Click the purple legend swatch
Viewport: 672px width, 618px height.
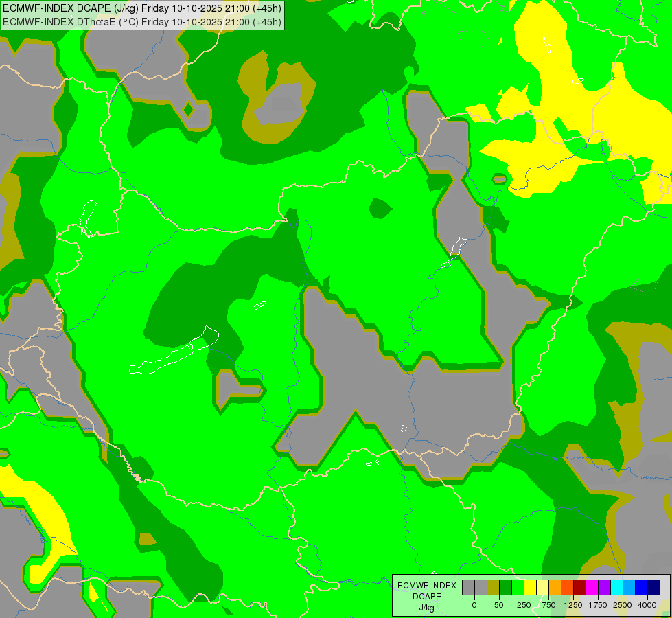click(x=604, y=587)
